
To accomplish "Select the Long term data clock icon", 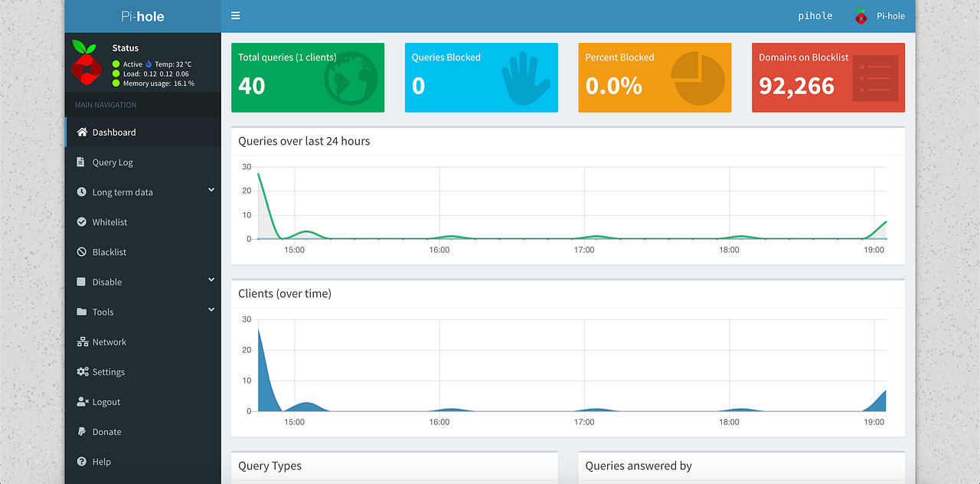I will click(x=82, y=191).
